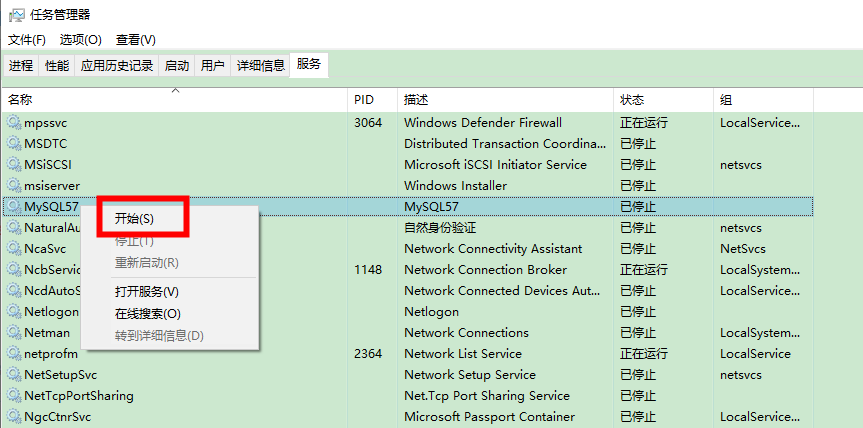Switch to the 用户 tab
This screenshot has height=428, width=863.
[x=212, y=66]
